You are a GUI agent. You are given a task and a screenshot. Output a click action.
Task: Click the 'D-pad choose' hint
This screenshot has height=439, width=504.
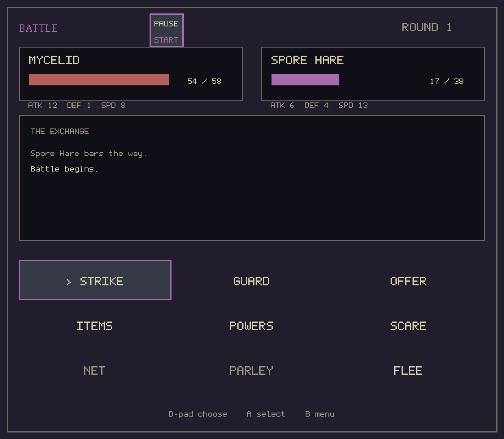coord(198,414)
